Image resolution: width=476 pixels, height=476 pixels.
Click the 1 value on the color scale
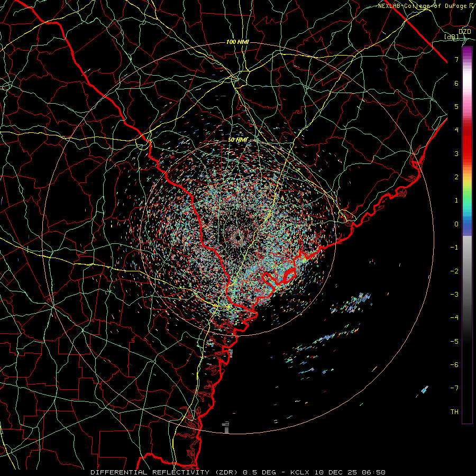point(456,200)
